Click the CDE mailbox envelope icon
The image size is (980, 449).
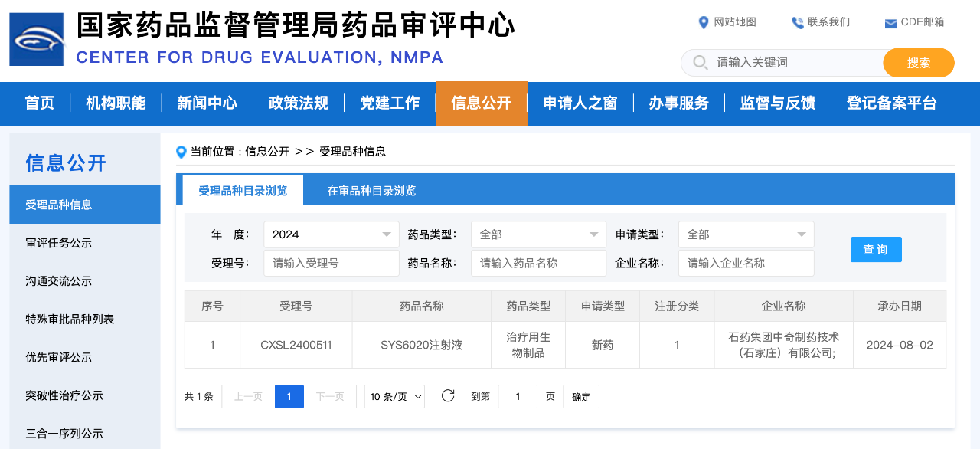tap(890, 23)
